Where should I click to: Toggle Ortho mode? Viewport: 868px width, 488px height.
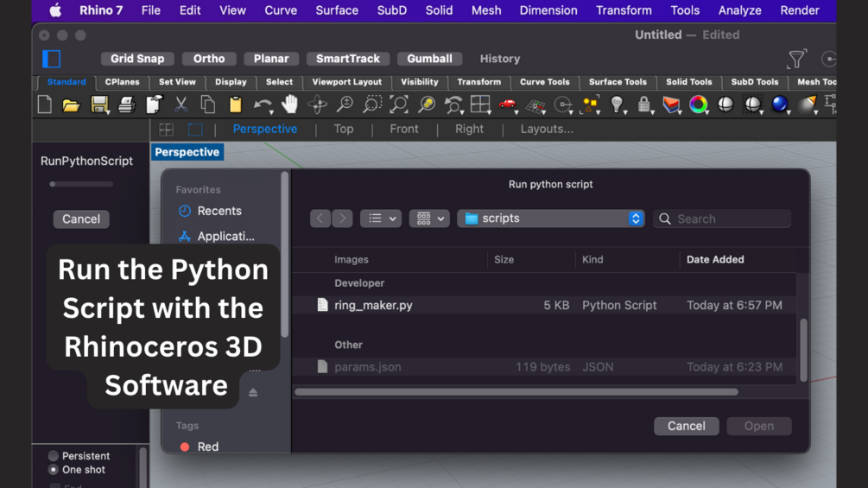(209, 59)
